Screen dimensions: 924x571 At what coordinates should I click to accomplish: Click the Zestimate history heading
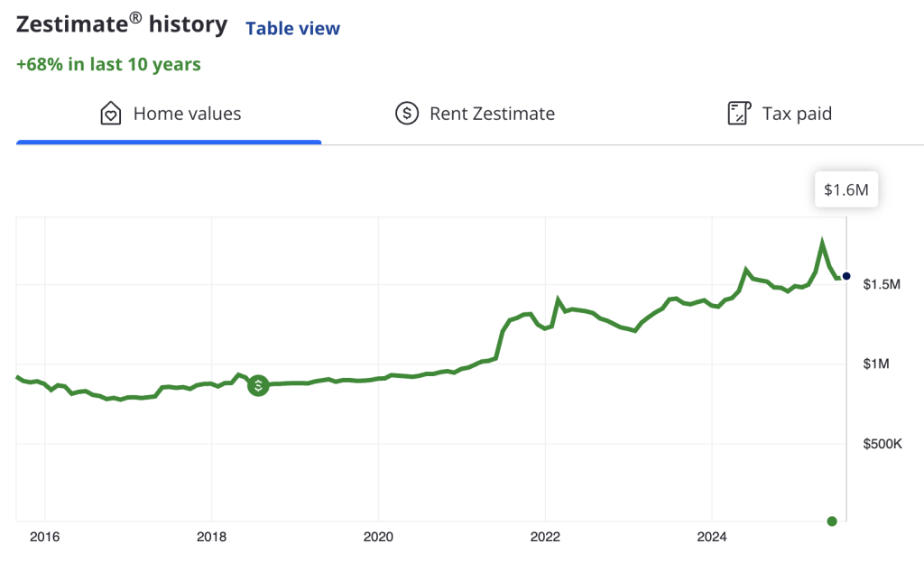click(x=122, y=25)
